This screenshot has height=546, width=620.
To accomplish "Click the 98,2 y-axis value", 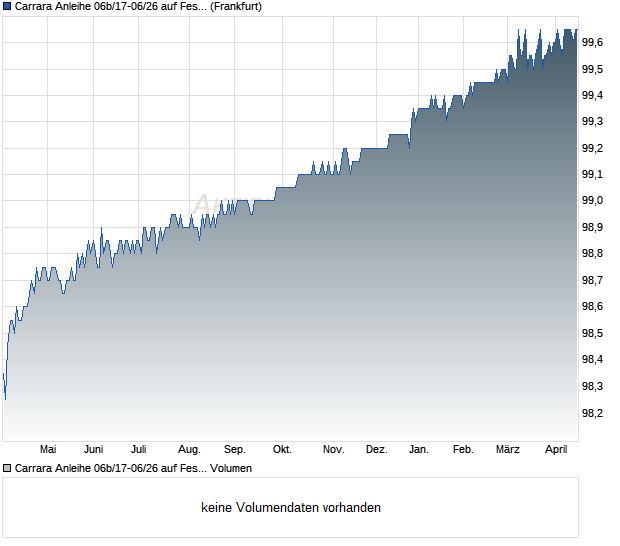I will 593,413.
